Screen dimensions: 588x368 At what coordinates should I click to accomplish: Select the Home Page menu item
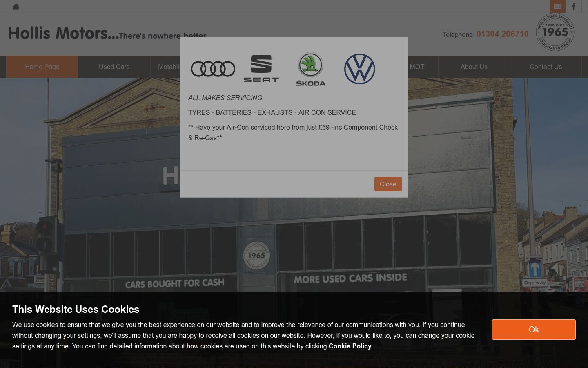[42, 67]
